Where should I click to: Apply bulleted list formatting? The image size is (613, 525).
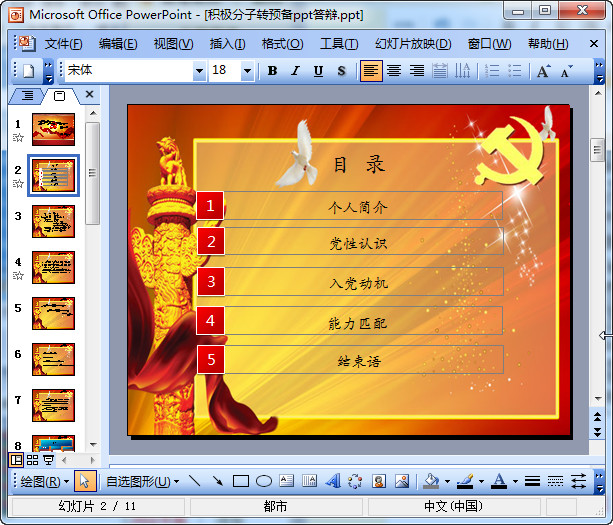515,71
